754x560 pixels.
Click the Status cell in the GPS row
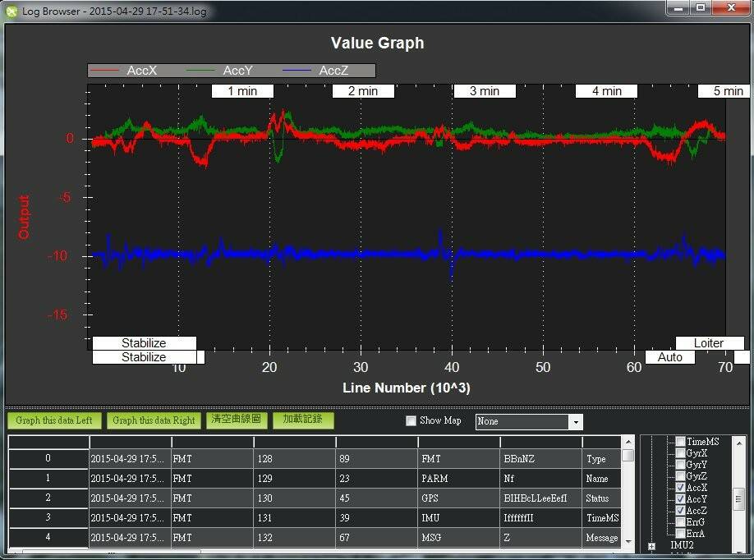tap(601, 498)
